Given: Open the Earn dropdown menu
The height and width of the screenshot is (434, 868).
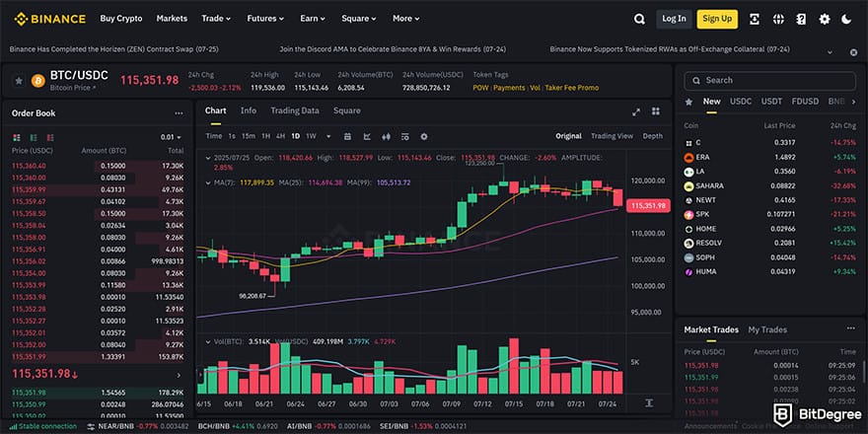Looking at the screenshot, I should click(313, 19).
